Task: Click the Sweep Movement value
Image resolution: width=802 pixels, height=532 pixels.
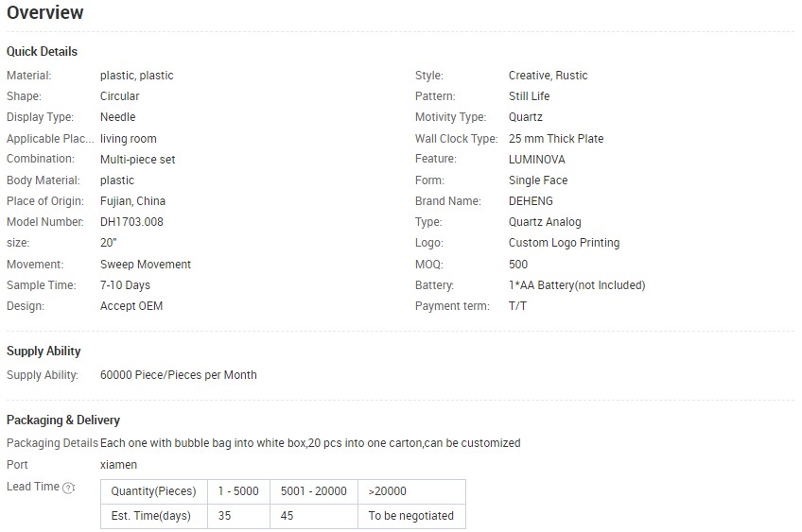Action: click(x=146, y=265)
